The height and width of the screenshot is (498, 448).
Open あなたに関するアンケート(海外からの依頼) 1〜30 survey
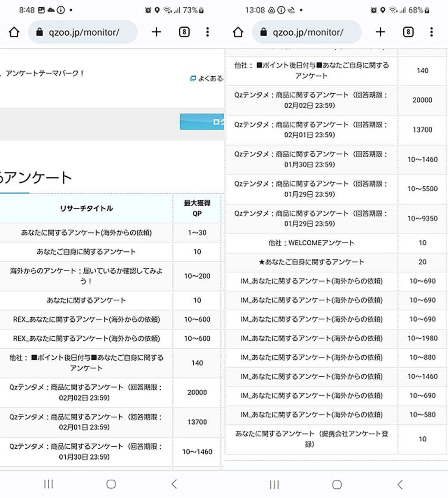(x=86, y=233)
